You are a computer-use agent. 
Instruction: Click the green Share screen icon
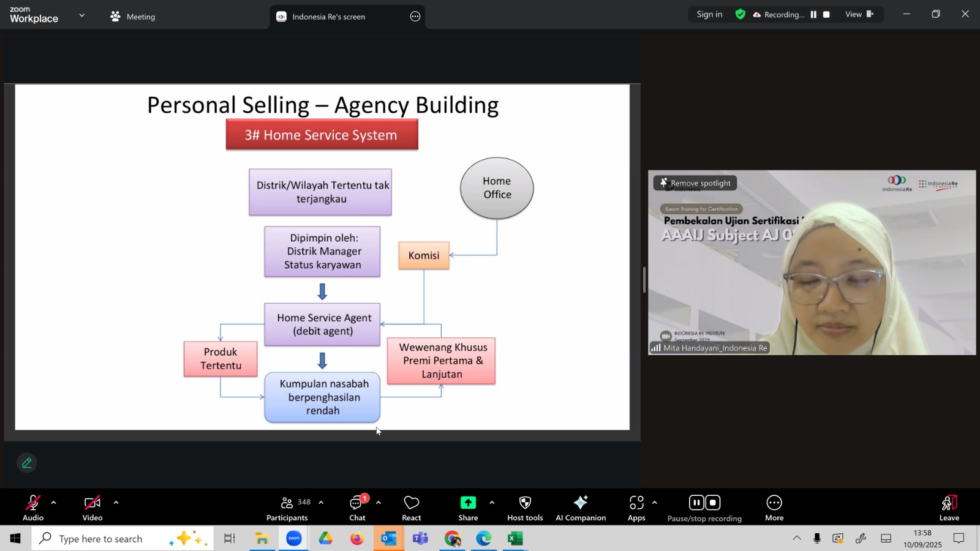coord(468,503)
